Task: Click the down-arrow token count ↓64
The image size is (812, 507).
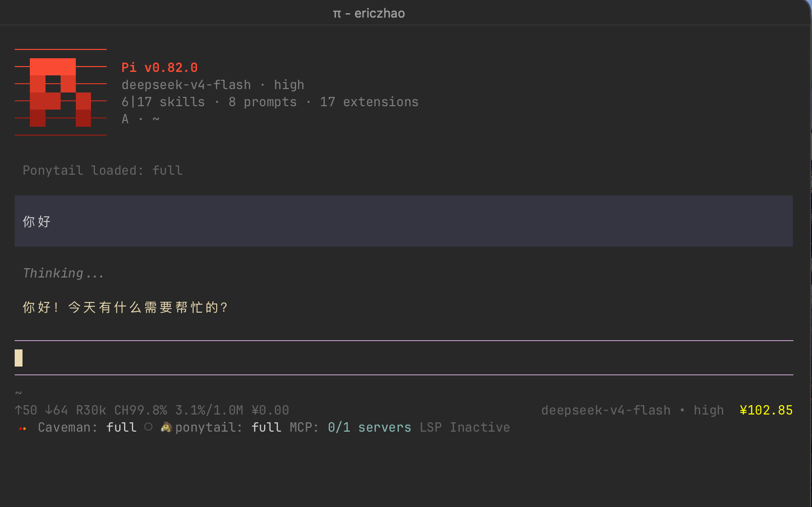Action: coord(56,410)
